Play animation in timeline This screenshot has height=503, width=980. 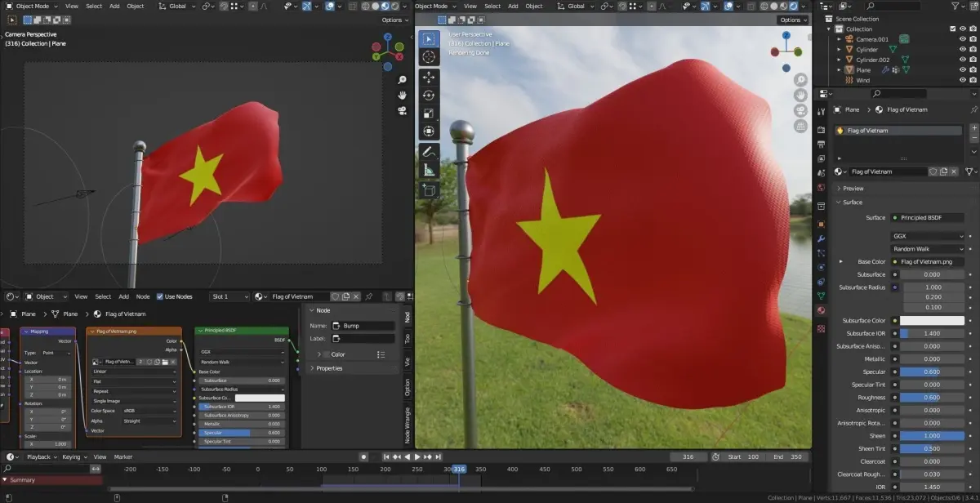click(417, 457)
